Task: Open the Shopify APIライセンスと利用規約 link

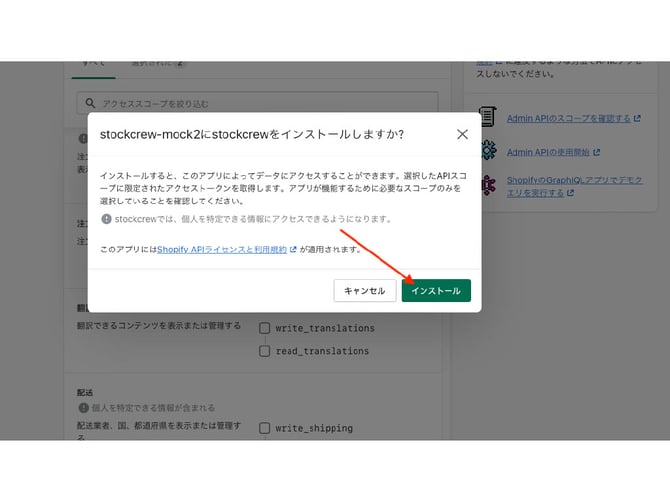Action: [222, 250]
